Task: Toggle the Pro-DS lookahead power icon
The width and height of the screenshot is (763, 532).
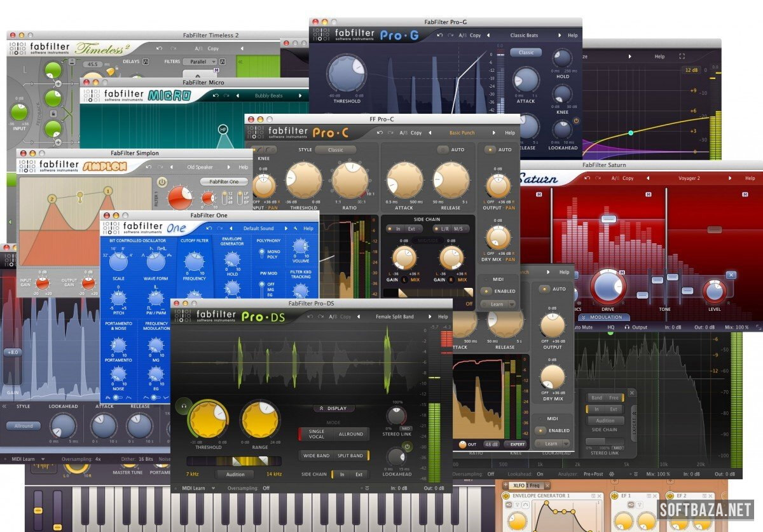Action: point(408,446)
